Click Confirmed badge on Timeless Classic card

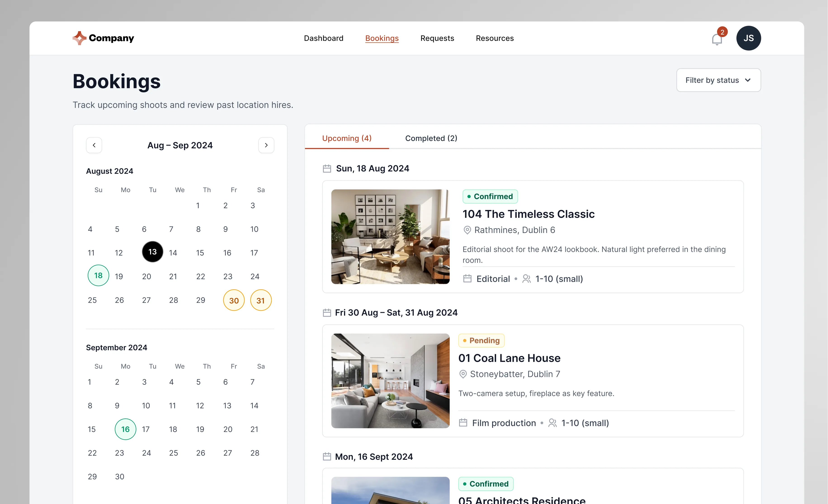click(490, 197)
